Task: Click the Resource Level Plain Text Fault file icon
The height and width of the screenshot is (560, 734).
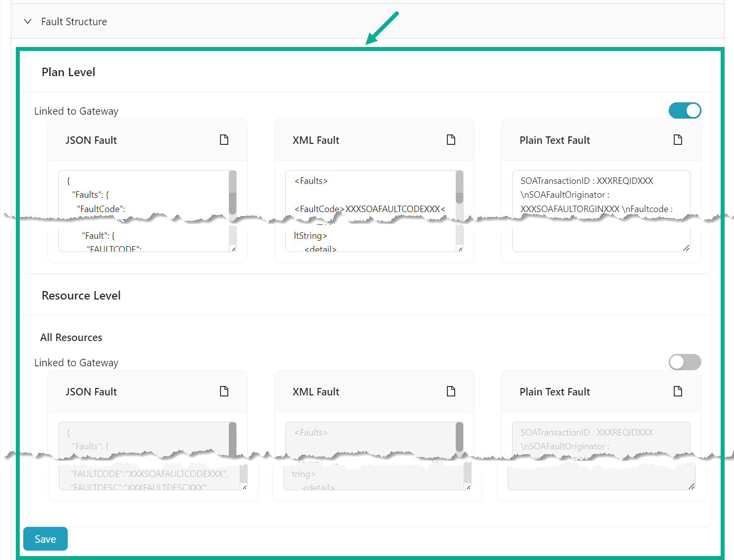Action: [678, 391]
